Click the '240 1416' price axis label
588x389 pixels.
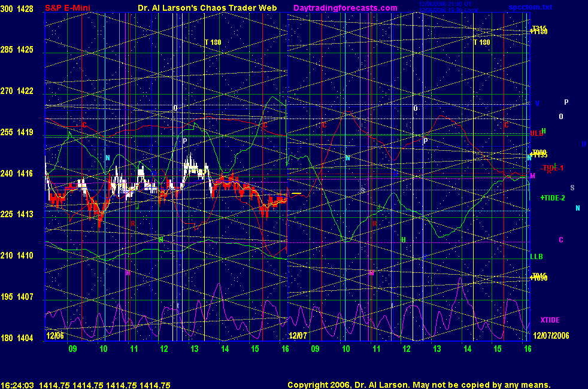click(17, 174)
